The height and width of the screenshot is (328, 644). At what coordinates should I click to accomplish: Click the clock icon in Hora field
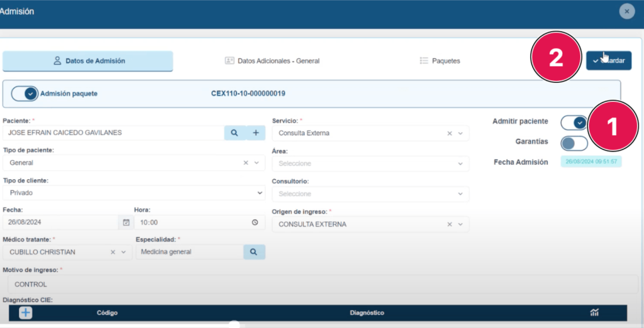tap(255, 222)
